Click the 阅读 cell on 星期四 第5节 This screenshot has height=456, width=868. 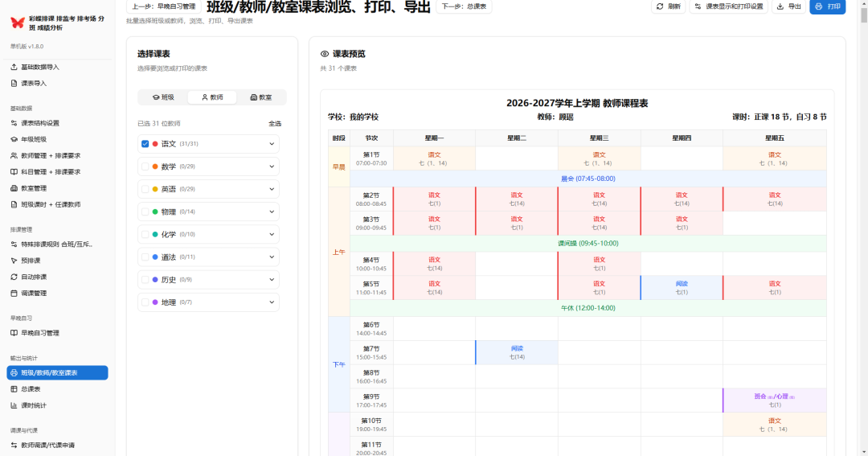682,288
